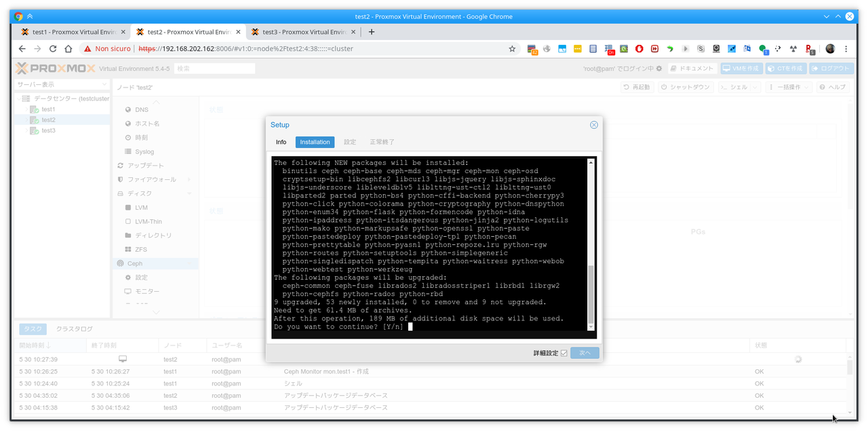Screen dimensions: 868x431
Task: Switch to the Info tab in Setup
Action: [281, 142]
